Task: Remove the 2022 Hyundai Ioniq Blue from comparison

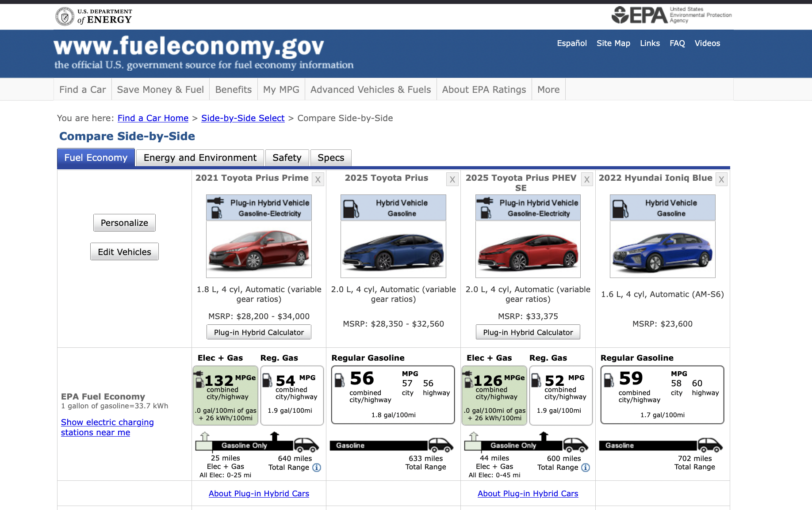Action: coord(721,179)
